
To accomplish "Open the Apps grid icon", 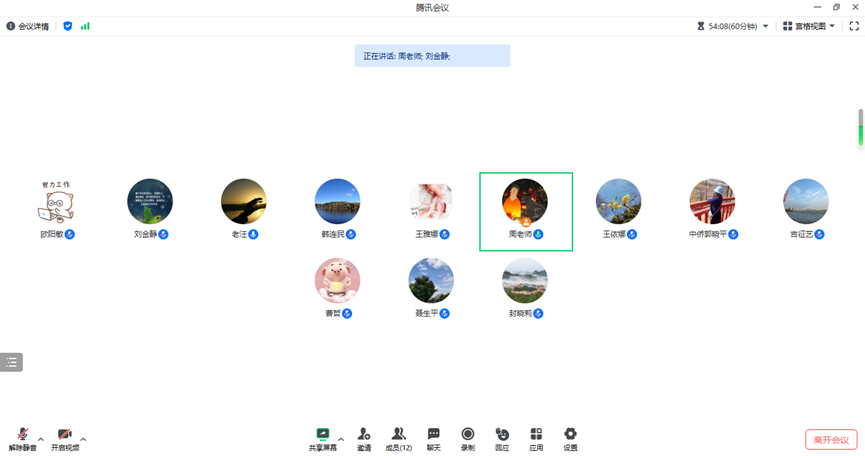I will (x=536, y=434).
